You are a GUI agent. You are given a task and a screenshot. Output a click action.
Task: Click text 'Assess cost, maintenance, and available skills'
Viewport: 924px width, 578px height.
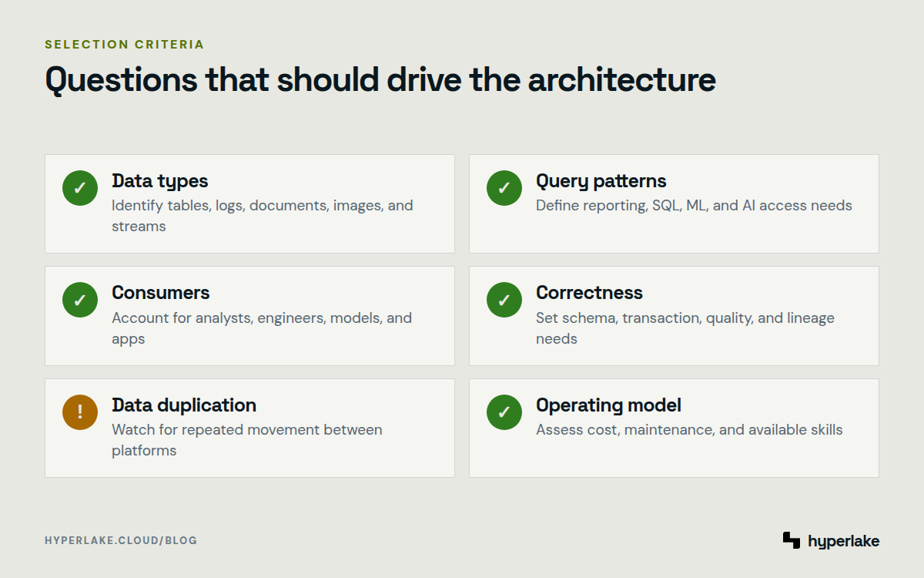pos(689,430)
